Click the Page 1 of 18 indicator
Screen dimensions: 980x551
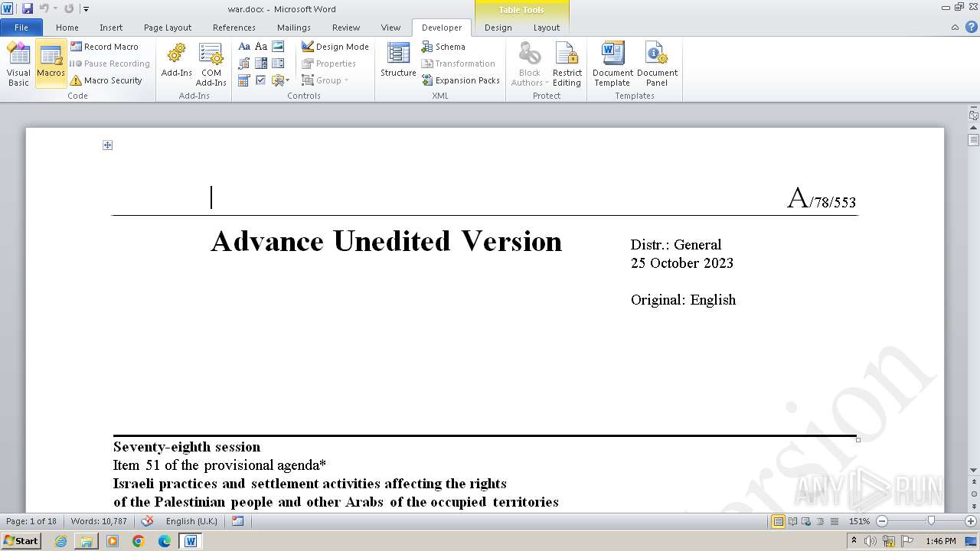[31, 521]
